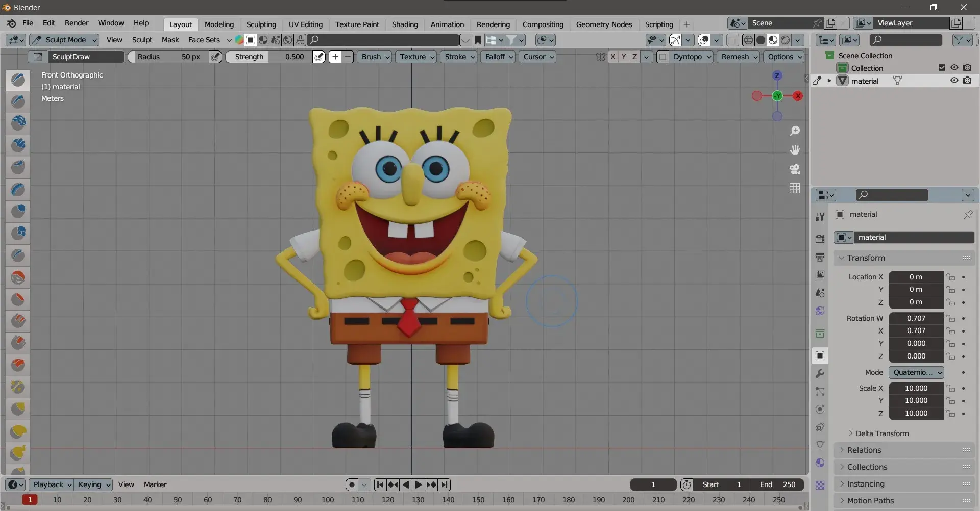Switch to the Sculpting workspace tab
Viewport: 980px width, 511px height.
coord(261,24)
